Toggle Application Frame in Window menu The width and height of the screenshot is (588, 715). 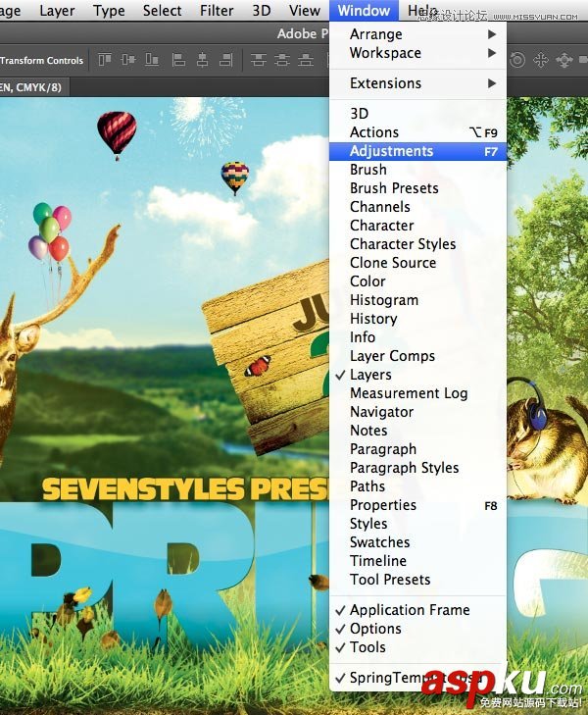pyautogui.click(x=417, y=610)
